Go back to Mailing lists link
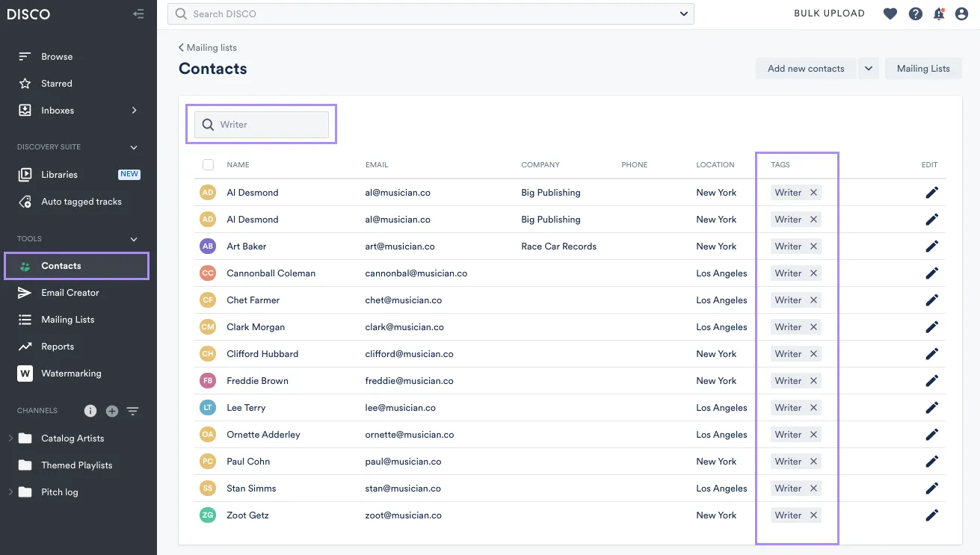 [x=208, y=48]
